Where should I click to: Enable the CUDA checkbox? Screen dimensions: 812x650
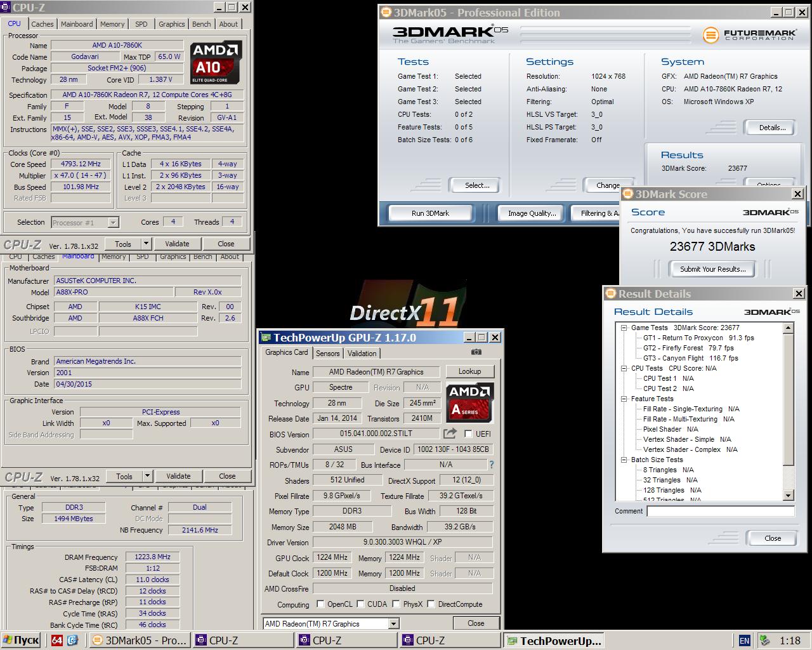pos(360,604)
